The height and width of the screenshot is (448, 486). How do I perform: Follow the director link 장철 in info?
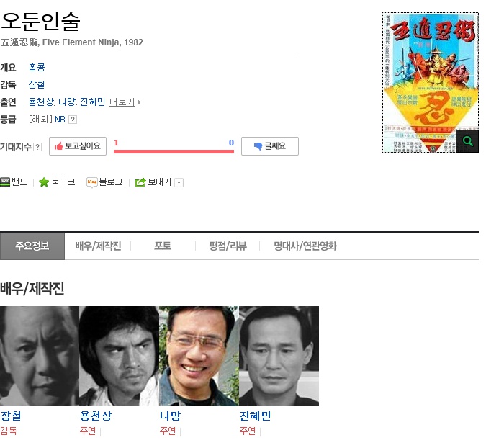[x=37, y=85]
